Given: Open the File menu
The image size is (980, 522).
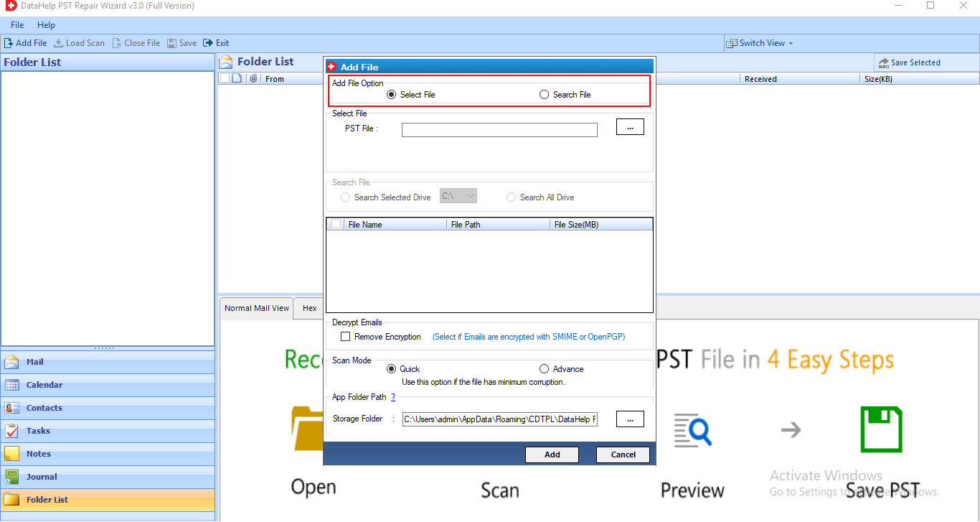Looking at the screenshot, I should click(x=17, y=25).
